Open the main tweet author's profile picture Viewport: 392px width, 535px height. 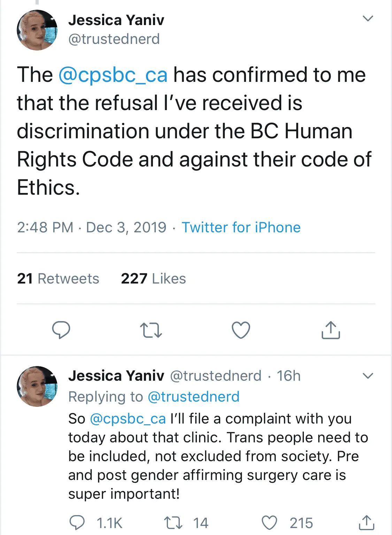[37, 30]
